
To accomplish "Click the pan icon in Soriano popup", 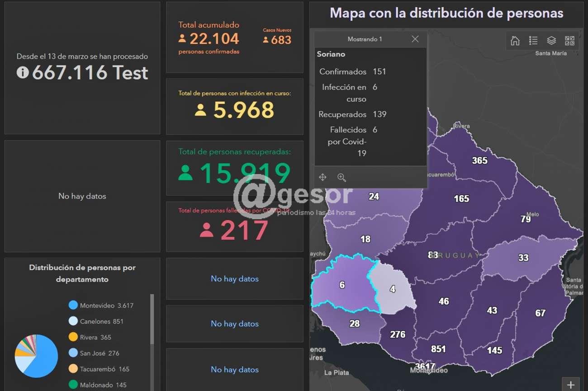I will pyautogui.click(x=322, y=177).
